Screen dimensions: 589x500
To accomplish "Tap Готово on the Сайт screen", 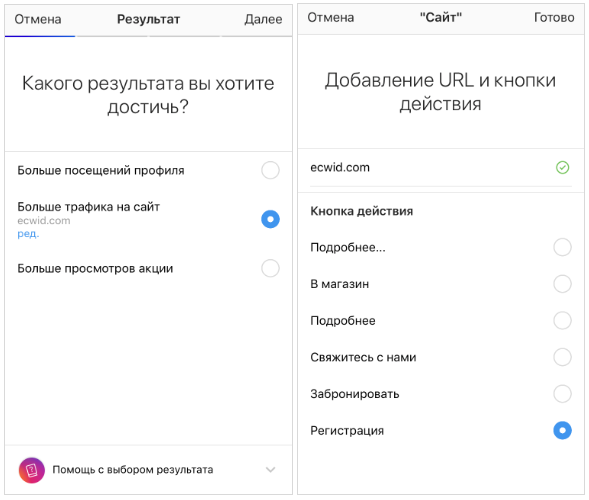I will [554, 17].
